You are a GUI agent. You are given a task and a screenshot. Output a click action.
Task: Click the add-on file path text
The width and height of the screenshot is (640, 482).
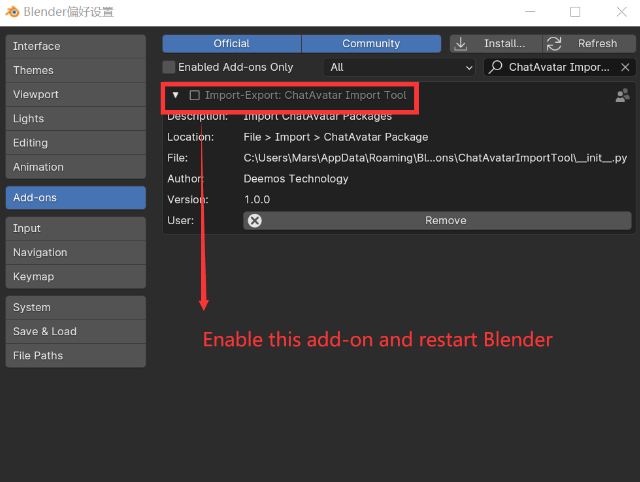click(x=435, y=158)
